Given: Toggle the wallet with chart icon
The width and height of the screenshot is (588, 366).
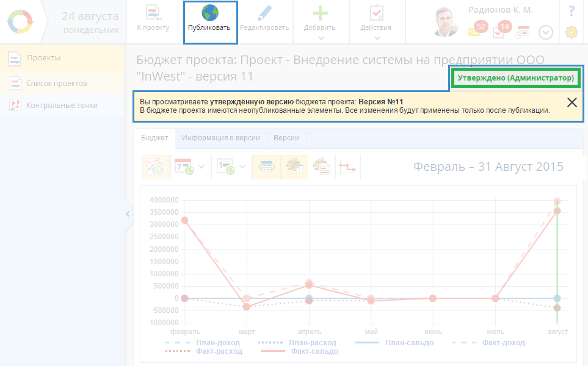Looking at the screenshot, I should (x=294, y=167).
